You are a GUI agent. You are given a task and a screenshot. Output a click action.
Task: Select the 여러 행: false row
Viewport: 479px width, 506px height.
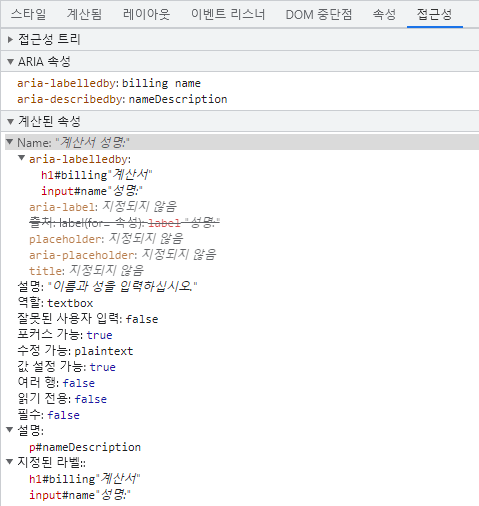[56, 383]
